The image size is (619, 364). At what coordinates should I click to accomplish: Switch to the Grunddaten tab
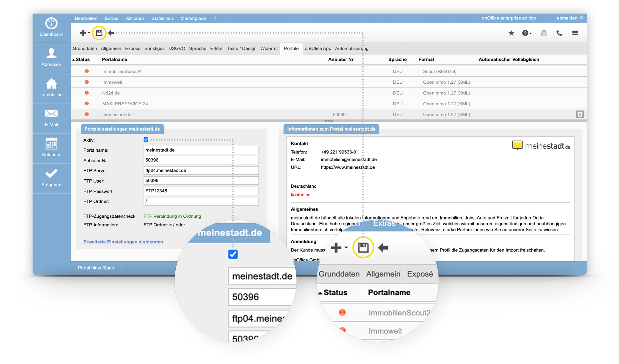(85, 49)
